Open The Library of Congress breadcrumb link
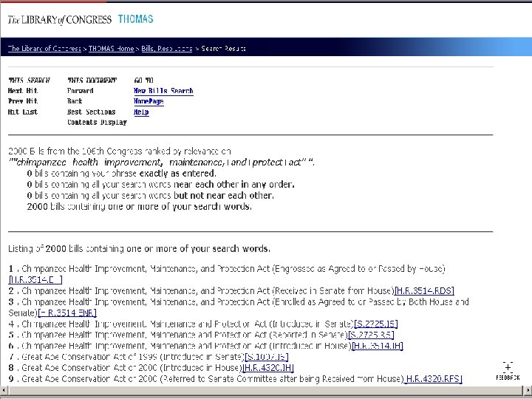This screenshot has height=399, width=532. [44, 49]
